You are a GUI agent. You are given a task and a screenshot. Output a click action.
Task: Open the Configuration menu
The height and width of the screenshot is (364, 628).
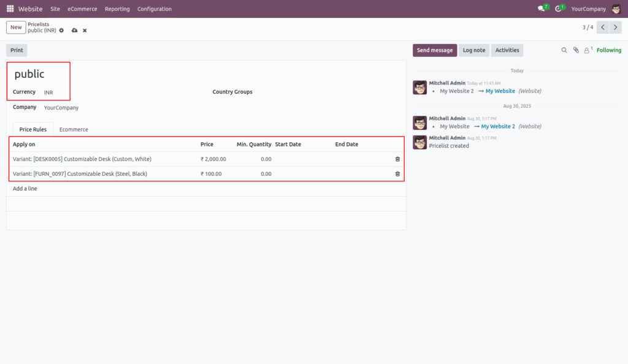point(154,9)
